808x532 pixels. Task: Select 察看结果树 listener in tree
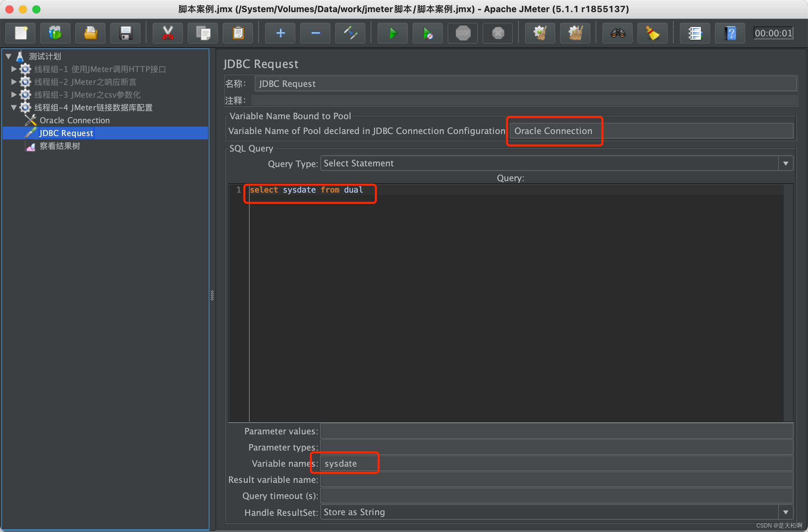(x=60, y=146)
